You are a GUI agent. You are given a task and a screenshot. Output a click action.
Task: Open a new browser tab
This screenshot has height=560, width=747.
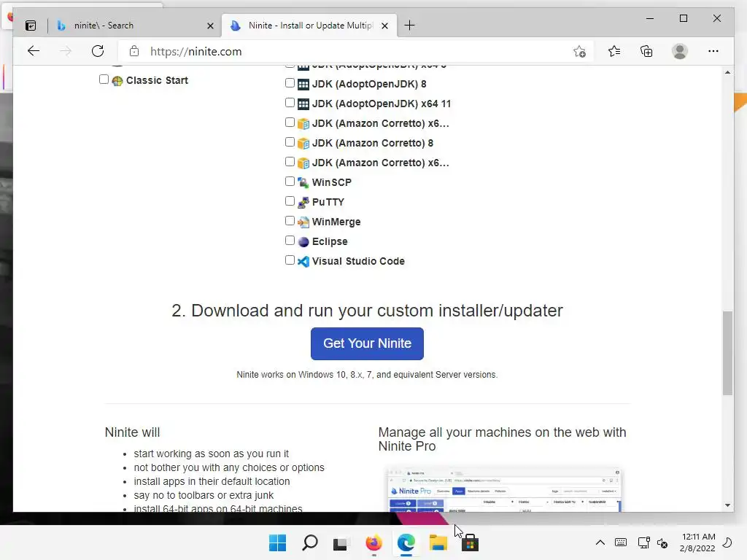click(409, 26)
